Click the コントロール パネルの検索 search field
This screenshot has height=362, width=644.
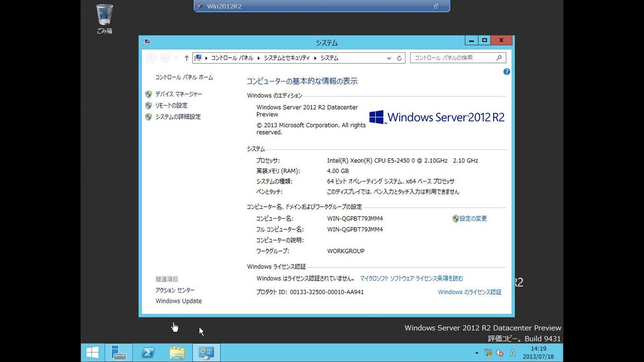458,58
